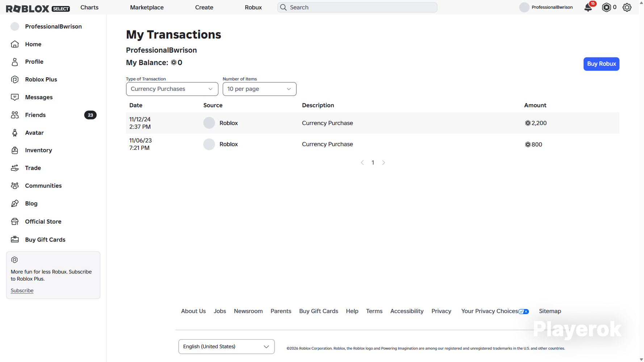Click the Home house icon in sidebar
644x362 pixels.
15,44
